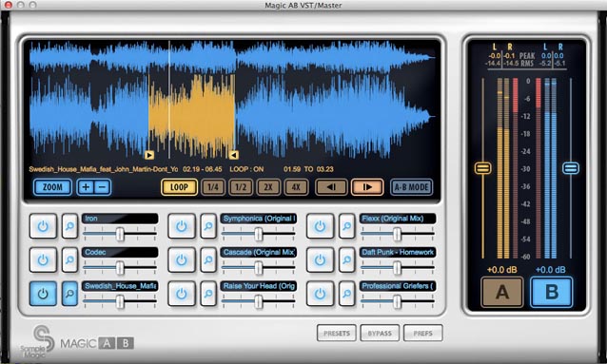This screenshot has width=607, height=364.
Task: Click the loop start marker on waveform
Action: (149, 155)
